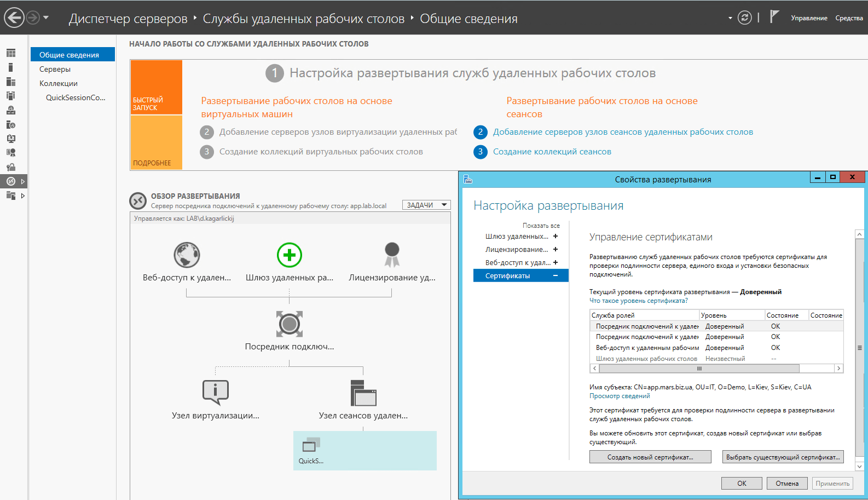Click the certificate ribbon role icon in sidebar
Screen dimensions: 868x500
(11, 153)
